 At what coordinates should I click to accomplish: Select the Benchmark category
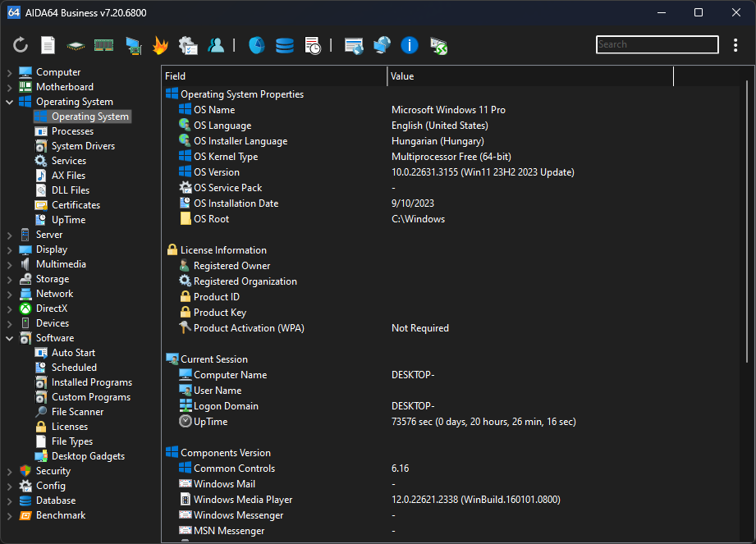(60, 515)
